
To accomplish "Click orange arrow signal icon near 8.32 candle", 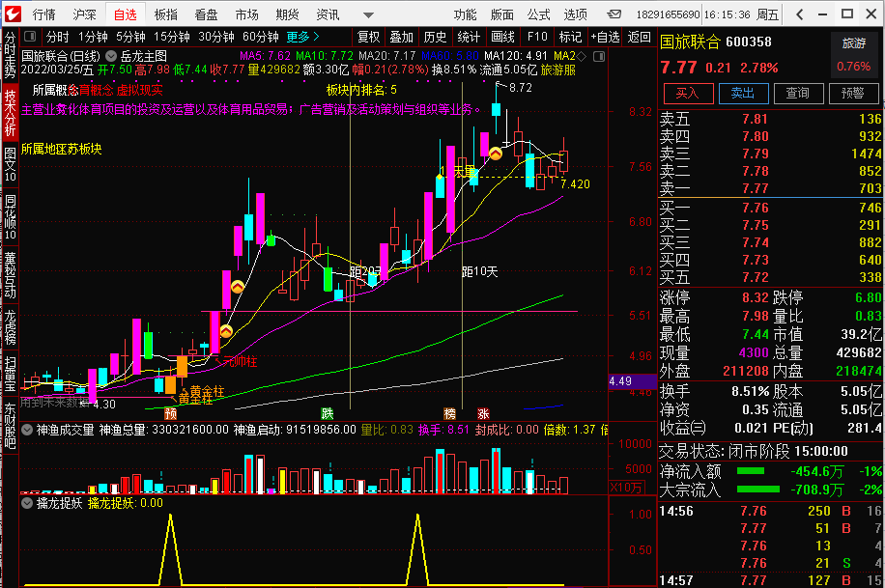I will [495, 154].
